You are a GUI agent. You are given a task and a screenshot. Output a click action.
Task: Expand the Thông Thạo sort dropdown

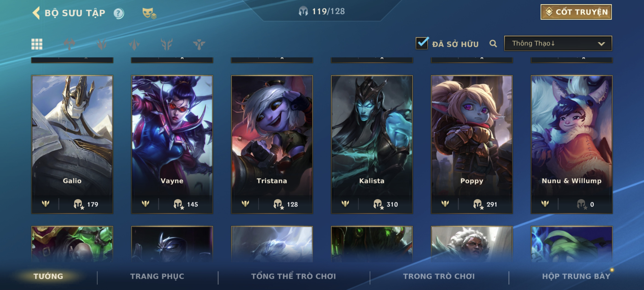click(x=558, y=43)
